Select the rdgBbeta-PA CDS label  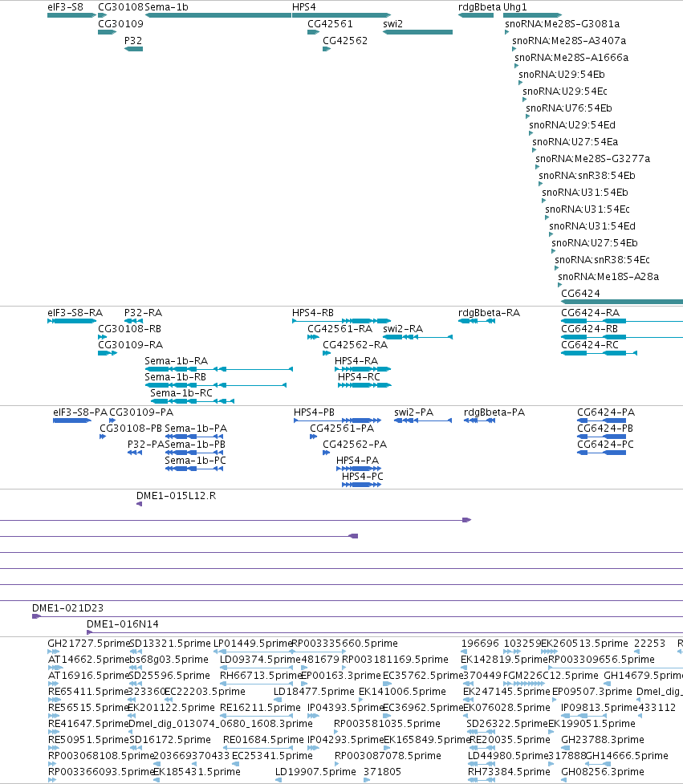point(494,412)
